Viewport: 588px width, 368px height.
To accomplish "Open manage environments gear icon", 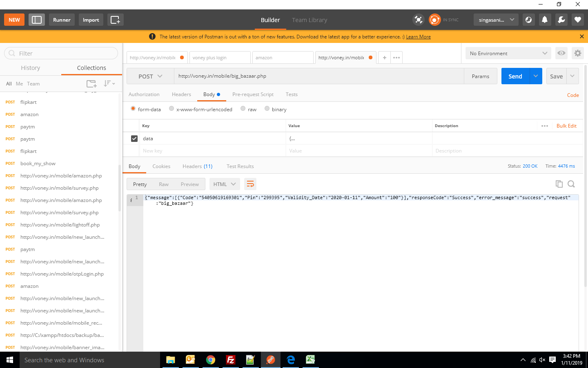I will tap(577, 53).
